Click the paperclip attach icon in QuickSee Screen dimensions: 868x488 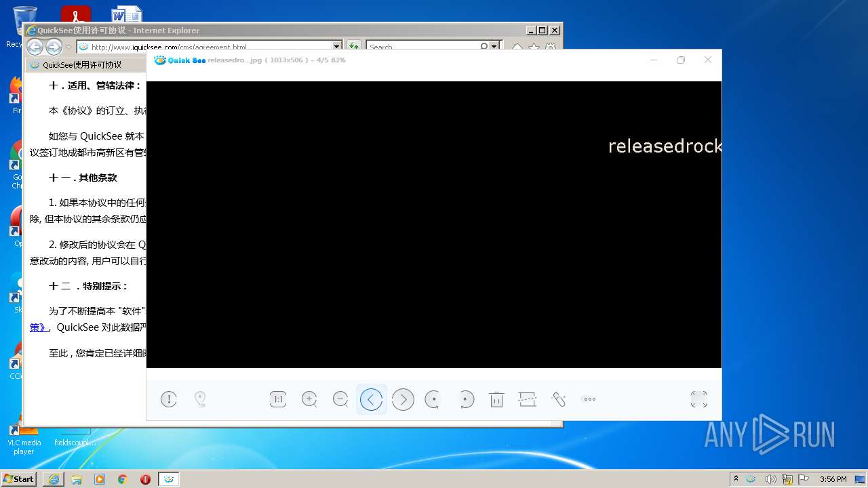559,399
